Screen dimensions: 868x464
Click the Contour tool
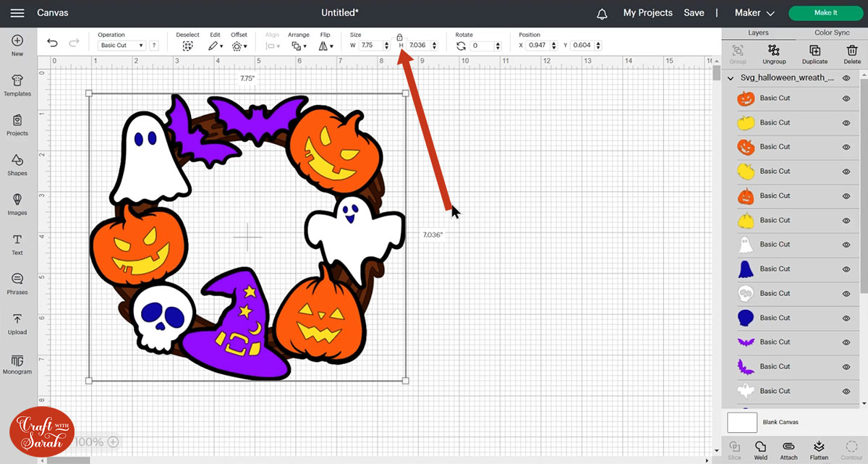(x=852, y=450)
